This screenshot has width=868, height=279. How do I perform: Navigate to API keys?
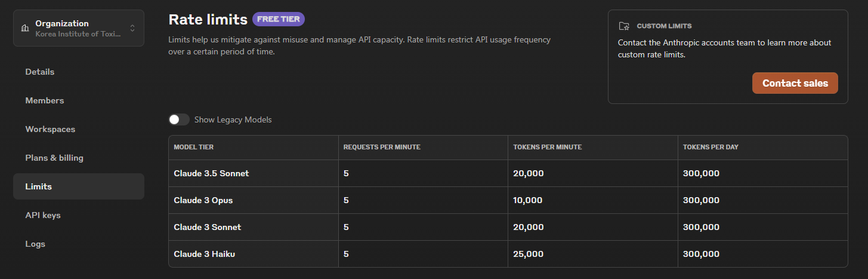(x=43, y=215)
